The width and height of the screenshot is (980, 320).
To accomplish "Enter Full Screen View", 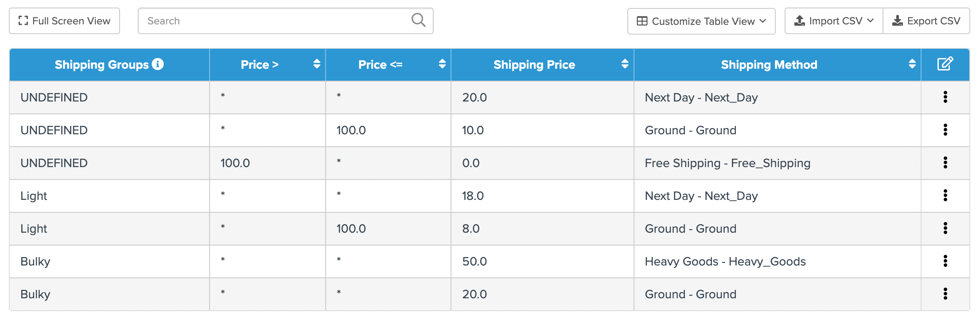I will pyautogui.click(x=65, y=21).
